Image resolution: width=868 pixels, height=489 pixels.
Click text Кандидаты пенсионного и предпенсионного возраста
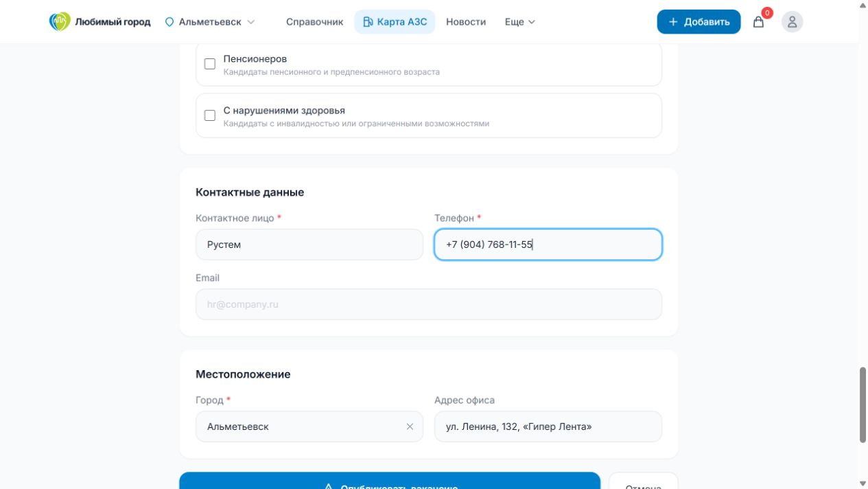tap(331, 71)
